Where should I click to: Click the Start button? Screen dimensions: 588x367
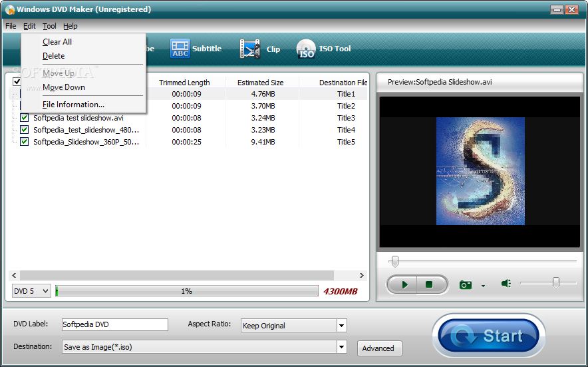(x=489, y=336)
